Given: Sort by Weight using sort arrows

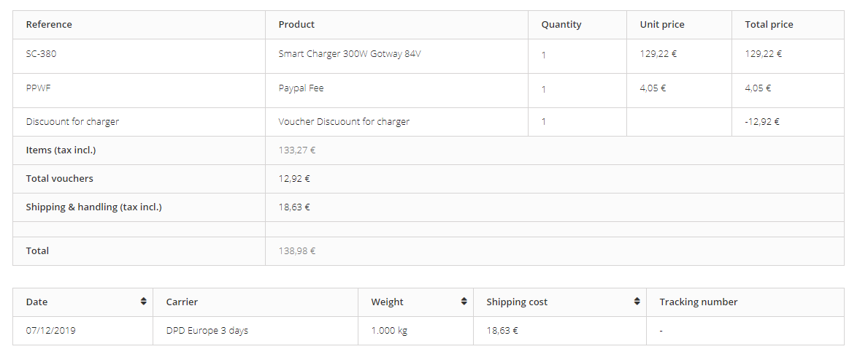Looking at the screenshot, I should pyautogui.click(x=464, y=302).
